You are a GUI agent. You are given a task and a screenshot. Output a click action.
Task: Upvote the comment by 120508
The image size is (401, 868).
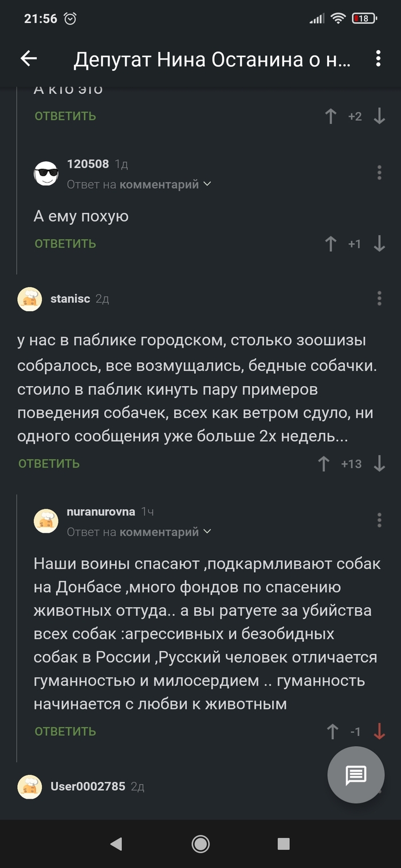click(331, 244)
